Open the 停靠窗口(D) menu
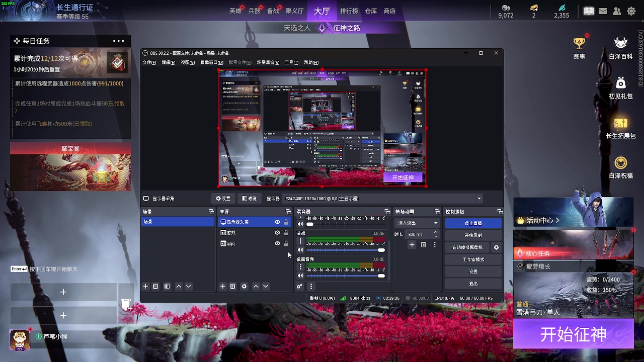 click(212, 62)
